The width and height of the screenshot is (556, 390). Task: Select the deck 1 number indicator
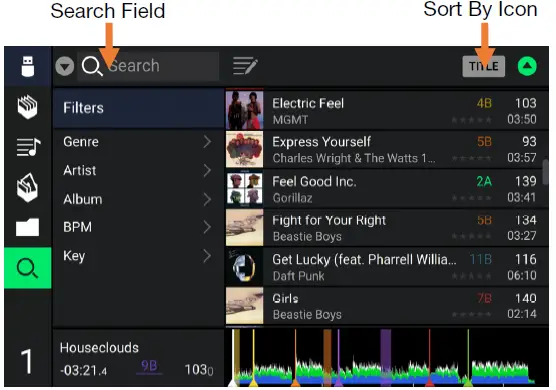(x=27, y=361)
